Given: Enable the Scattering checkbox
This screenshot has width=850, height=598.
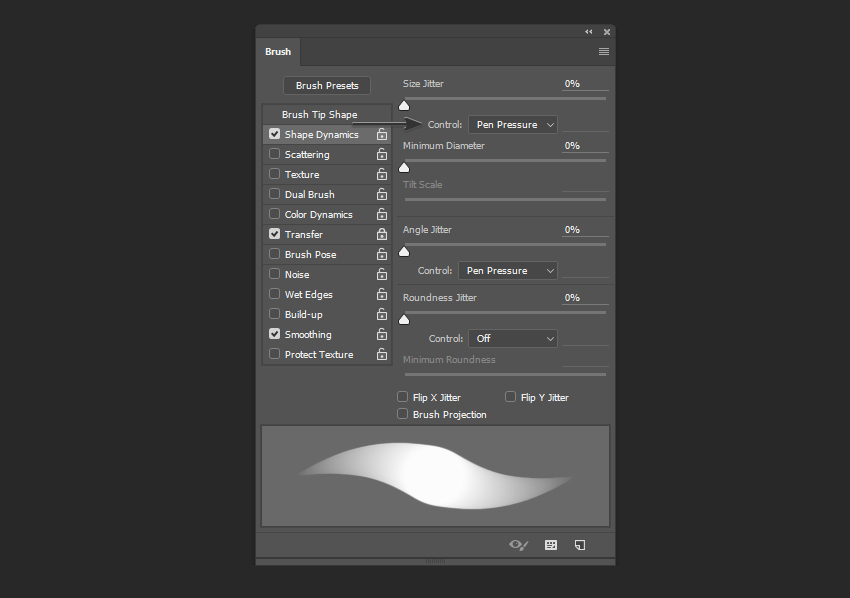Looking at the screenshot, I should [274, 154].
